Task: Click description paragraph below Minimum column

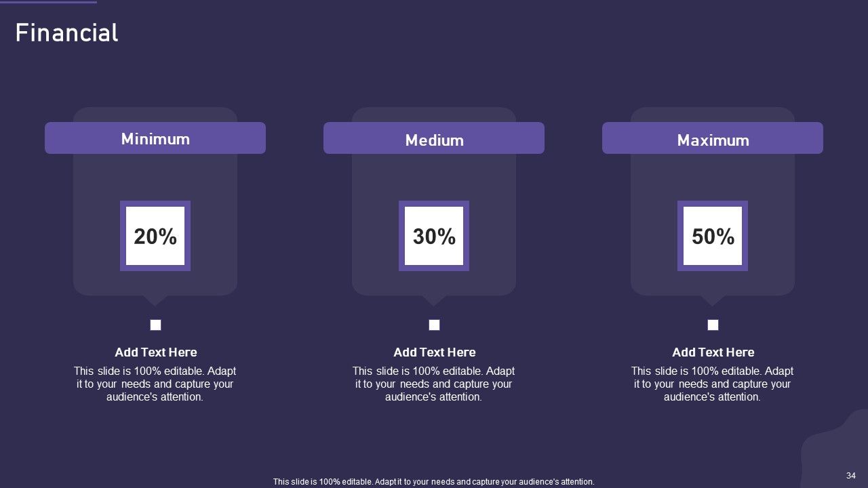Action: pyautogui.click(x=155, y=384)
